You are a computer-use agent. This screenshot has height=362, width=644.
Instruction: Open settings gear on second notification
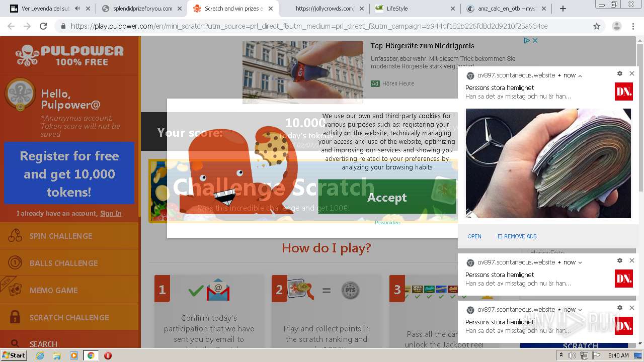pyautogui.click(x=620, y=260)
